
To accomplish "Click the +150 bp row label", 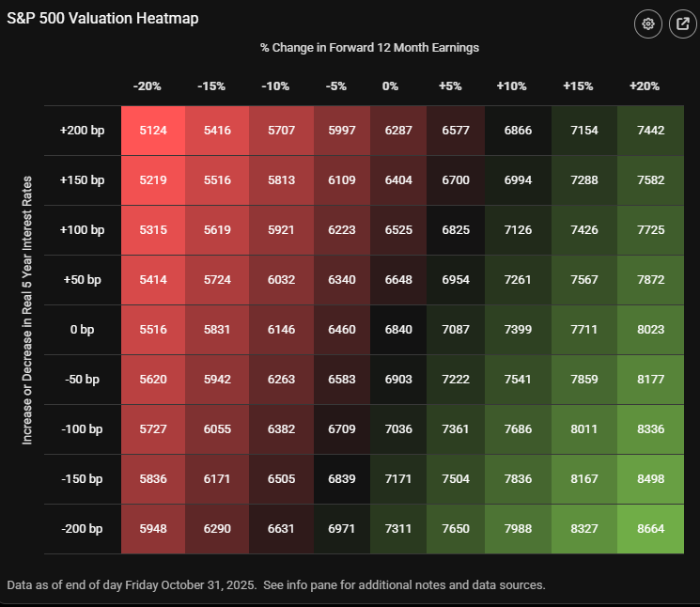I will click(x=82, y=180).
